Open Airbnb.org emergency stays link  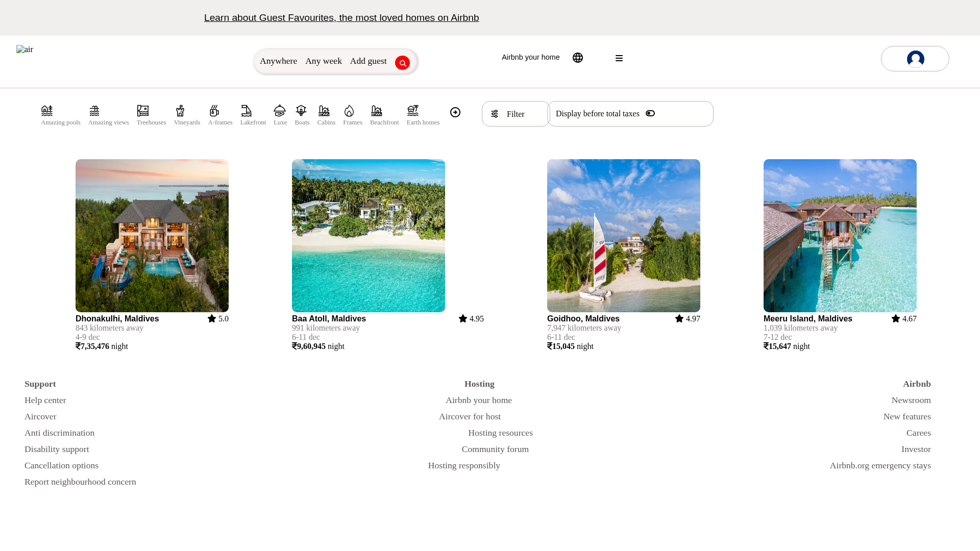[880, 465]
